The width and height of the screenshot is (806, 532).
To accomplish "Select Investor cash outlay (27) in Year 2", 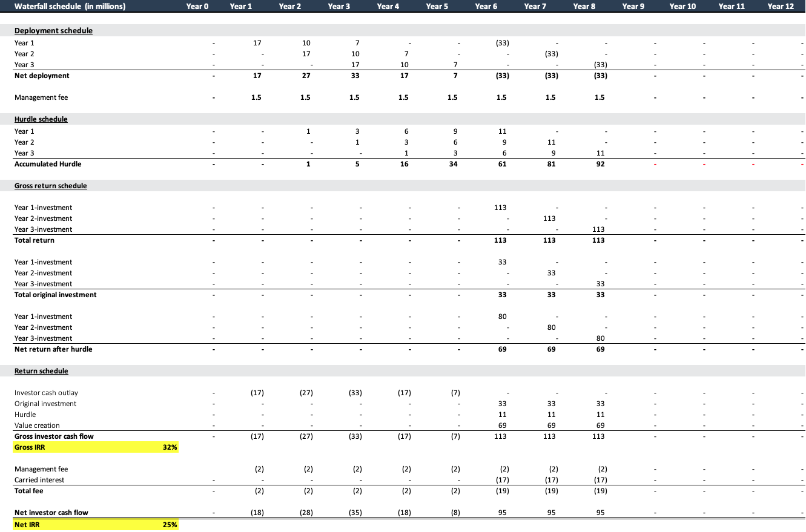I will coord(305,393).
